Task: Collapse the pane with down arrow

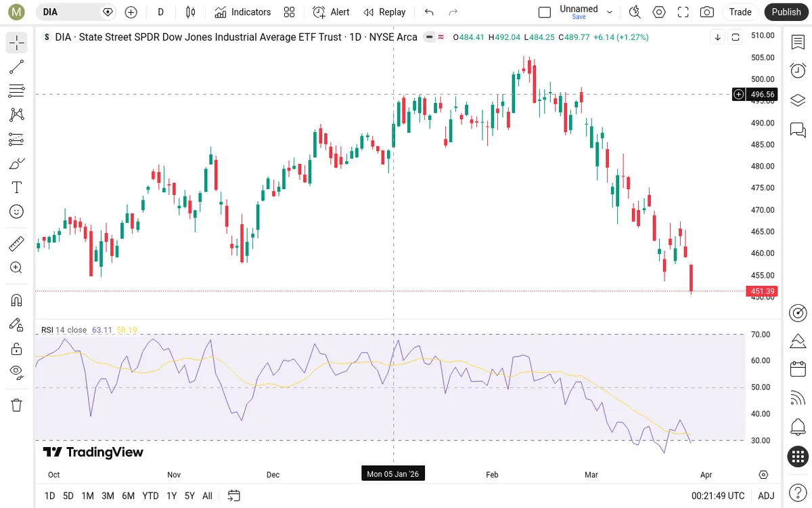Action: [718, 37]
